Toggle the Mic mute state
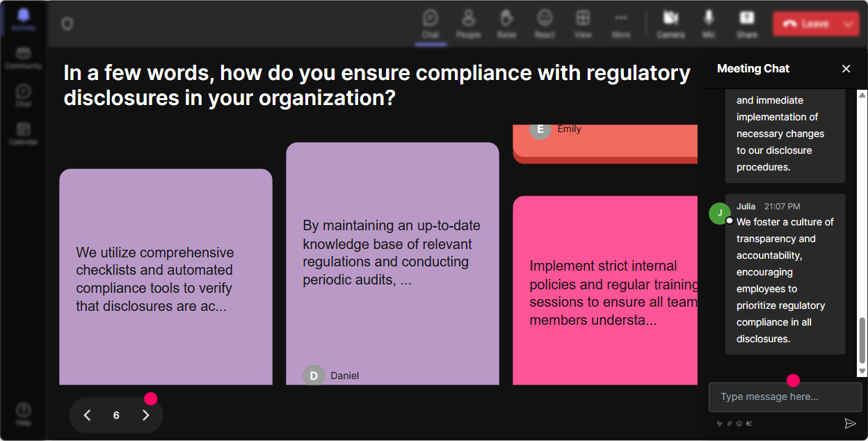The width and height of the screenshot is (868, 441). pyautogui.click(x=709, y=23)
